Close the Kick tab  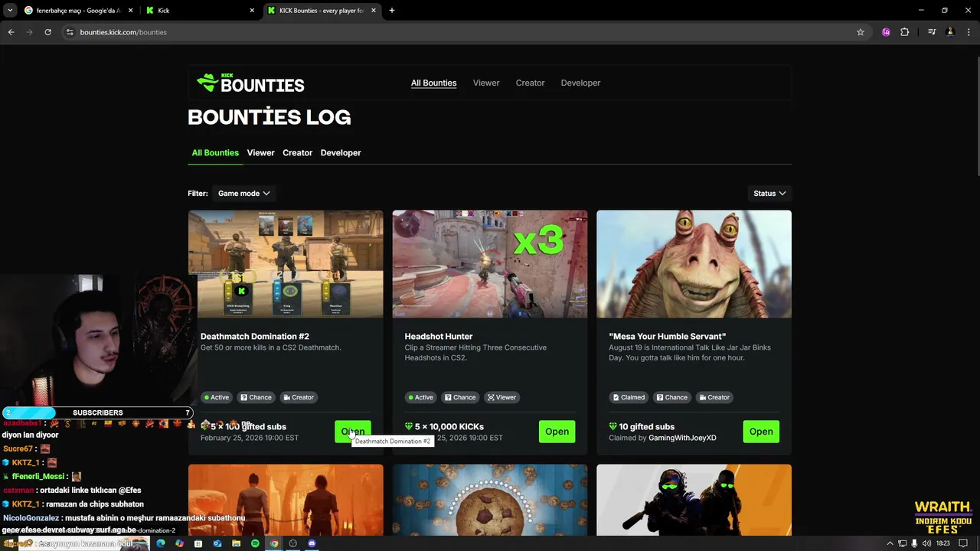click(x=253, y=11)
